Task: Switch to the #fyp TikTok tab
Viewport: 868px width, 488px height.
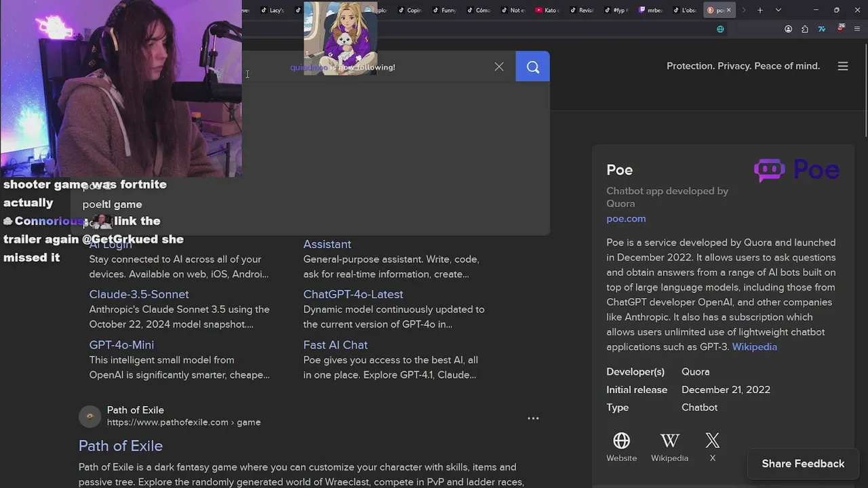Action: [616, 10]
